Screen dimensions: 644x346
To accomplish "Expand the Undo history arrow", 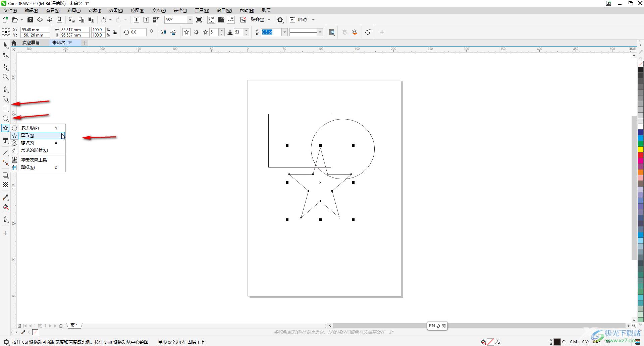I will [110, 20].
